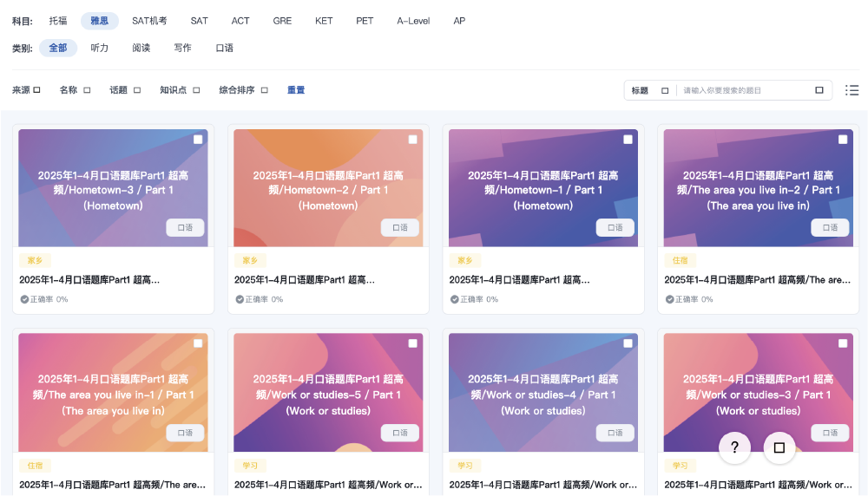
Task: Click the search icon in search box
Action: pos(819,90)
